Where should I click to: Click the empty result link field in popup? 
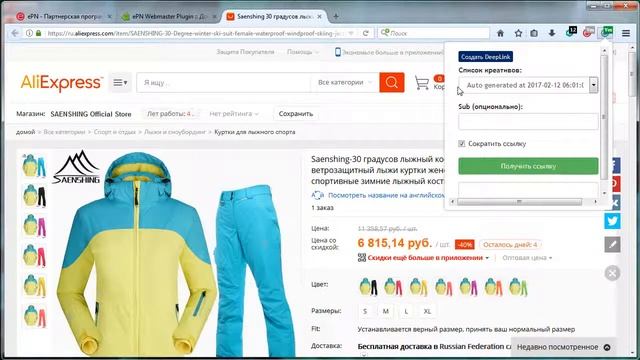(x=528, y=190)
